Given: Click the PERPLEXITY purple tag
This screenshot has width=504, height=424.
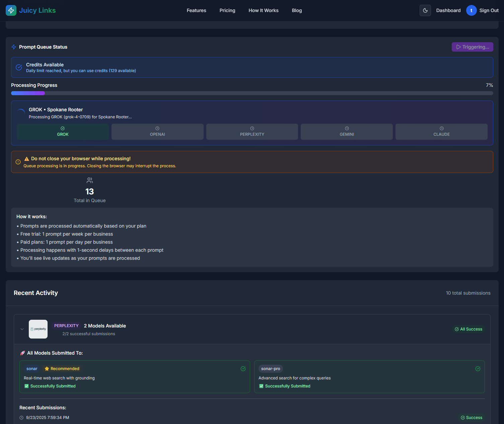Looking at the screenshot, I should tap(66, 326).
